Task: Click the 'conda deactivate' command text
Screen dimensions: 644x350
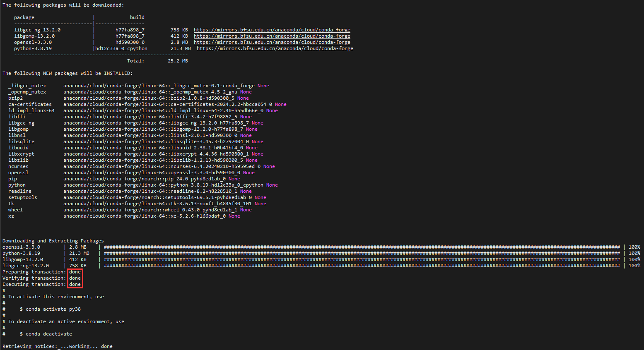Action: pos(49,334)
